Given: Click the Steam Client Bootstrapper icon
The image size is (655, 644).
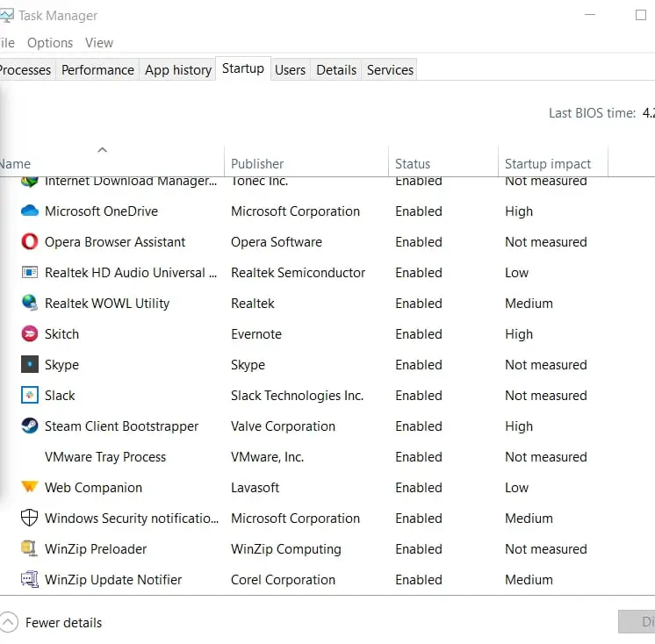Looking at the screenshot, I should [30, 426].
